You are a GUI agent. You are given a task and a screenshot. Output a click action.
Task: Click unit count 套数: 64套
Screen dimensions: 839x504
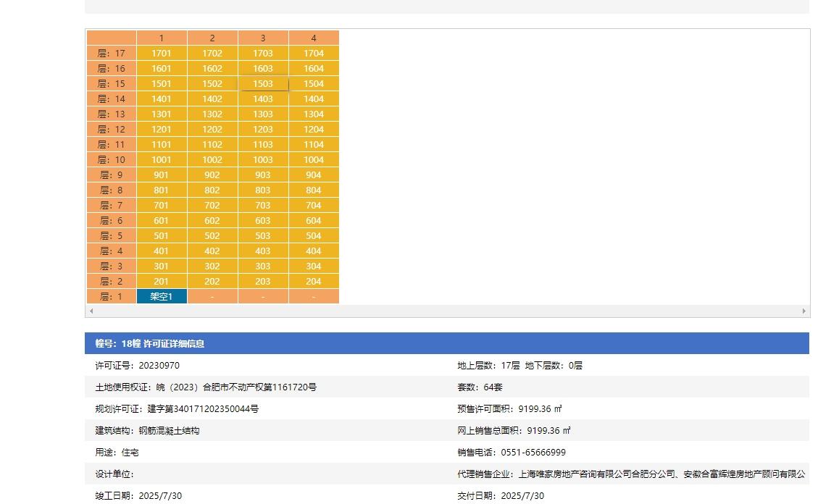[480, 387]
